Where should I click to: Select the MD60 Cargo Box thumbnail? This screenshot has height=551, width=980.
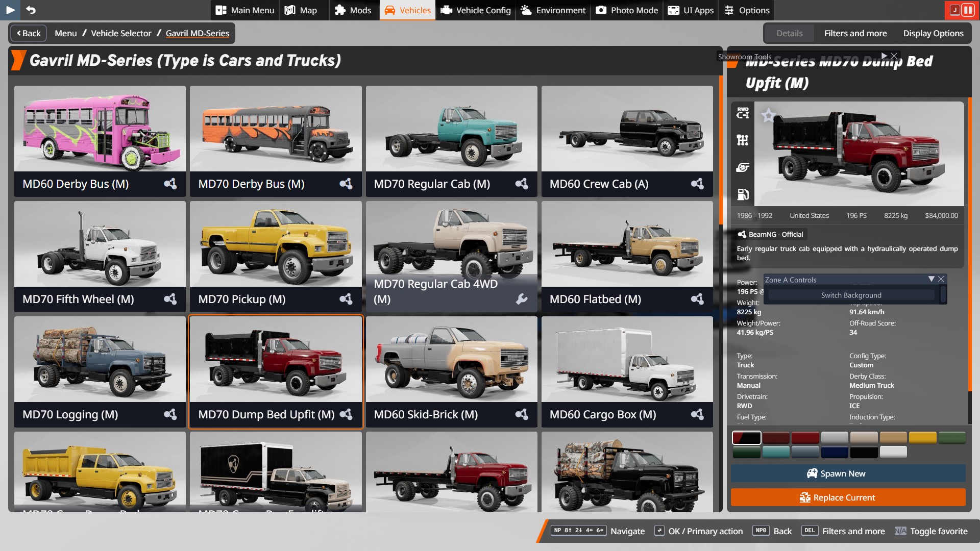[x=627, y=360]
